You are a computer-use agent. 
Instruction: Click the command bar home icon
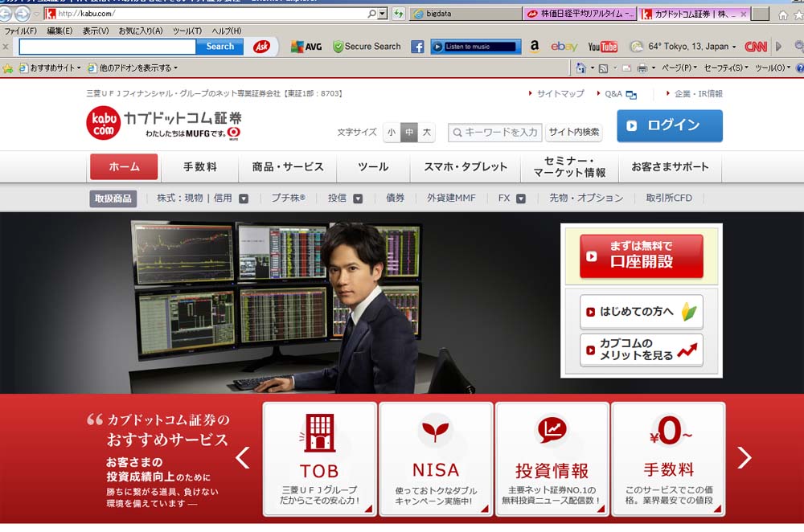580,68
